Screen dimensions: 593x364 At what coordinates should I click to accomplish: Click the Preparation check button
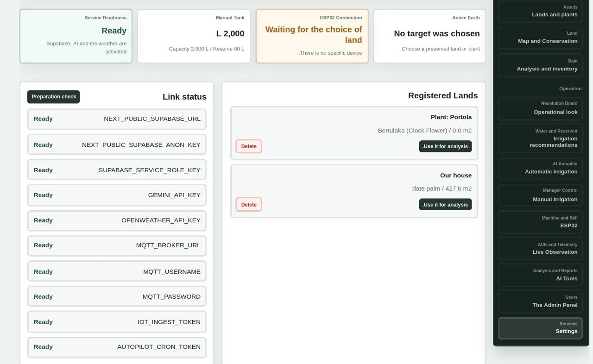(54, 97)
